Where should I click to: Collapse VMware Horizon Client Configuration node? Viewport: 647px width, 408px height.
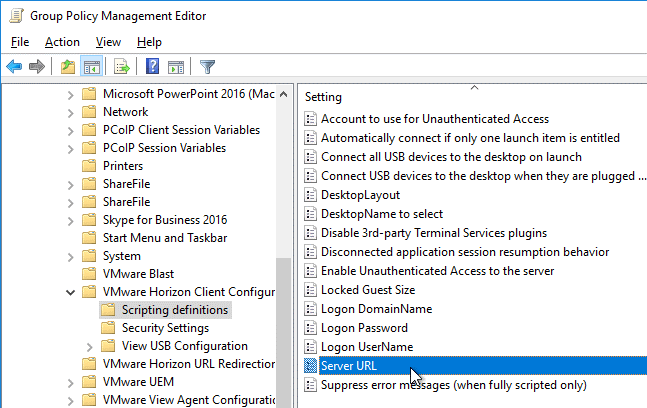pos(71,292)
